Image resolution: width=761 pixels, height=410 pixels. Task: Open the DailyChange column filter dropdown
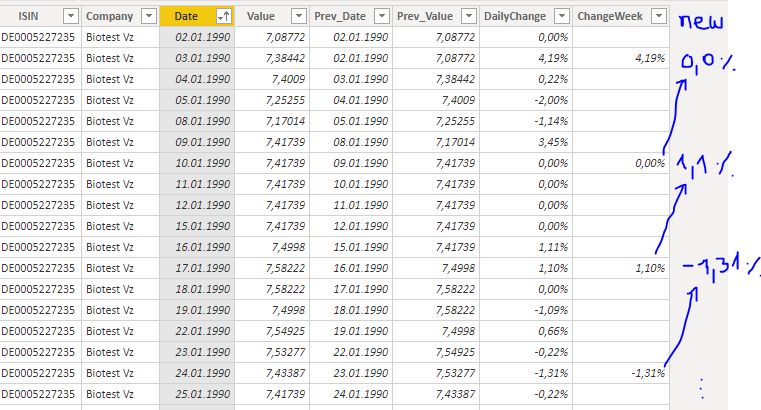562,16
